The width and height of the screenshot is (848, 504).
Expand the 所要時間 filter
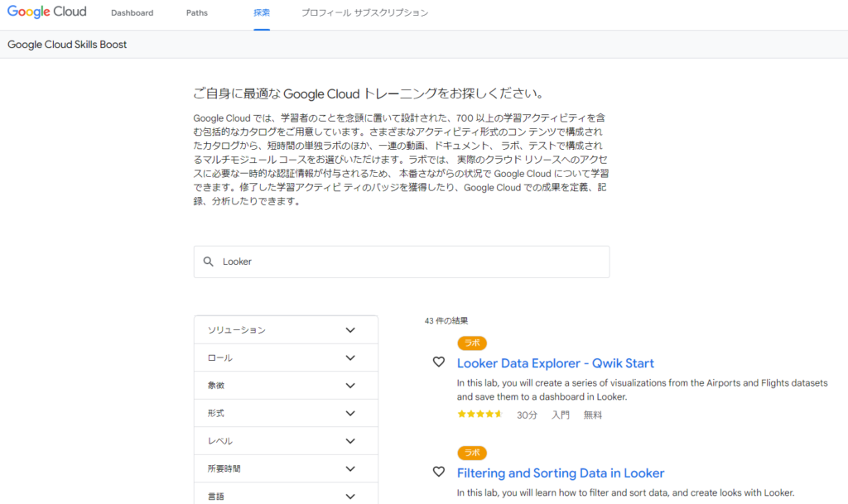click(x=286, y=469)
